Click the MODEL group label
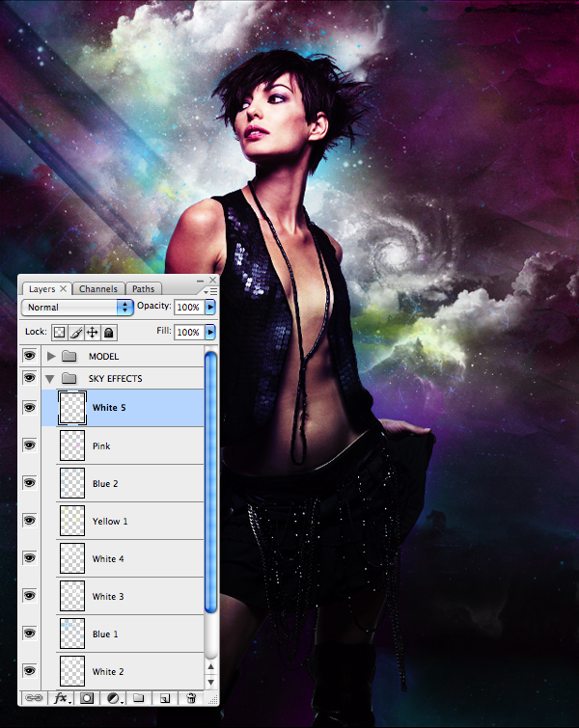Viewport: 579px width, 728px height. click(x=103, y=357)
